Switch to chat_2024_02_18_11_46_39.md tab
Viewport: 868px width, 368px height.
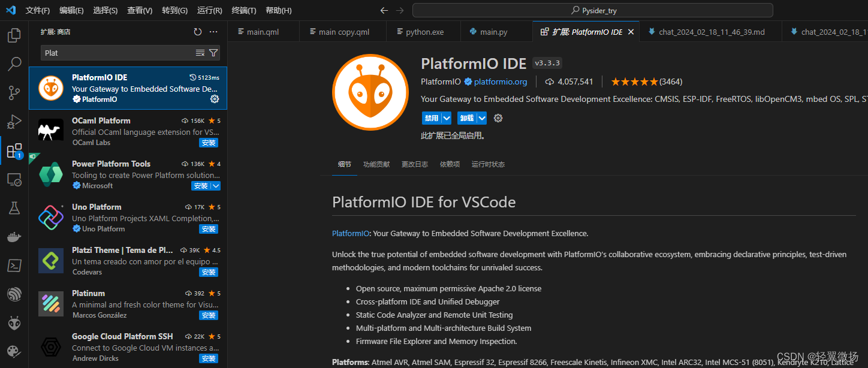[x=712, y=32]
